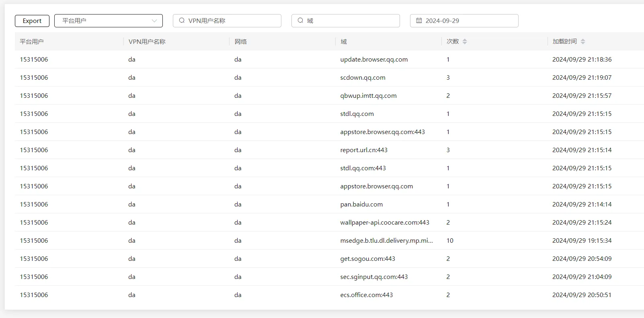The image size is (644, 318).
Task: Click count value 10 in msedge row
Action: (x=450, y=241)
